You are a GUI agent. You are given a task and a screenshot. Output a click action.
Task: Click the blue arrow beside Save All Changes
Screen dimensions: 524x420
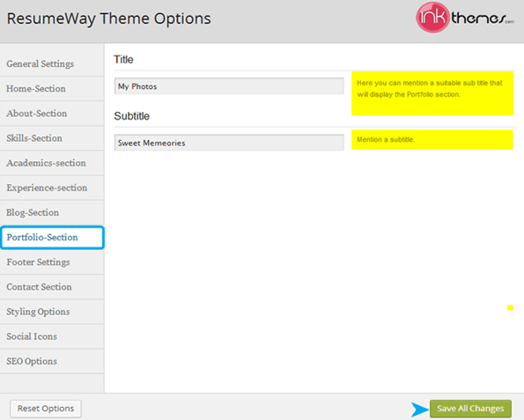[420, 409]
